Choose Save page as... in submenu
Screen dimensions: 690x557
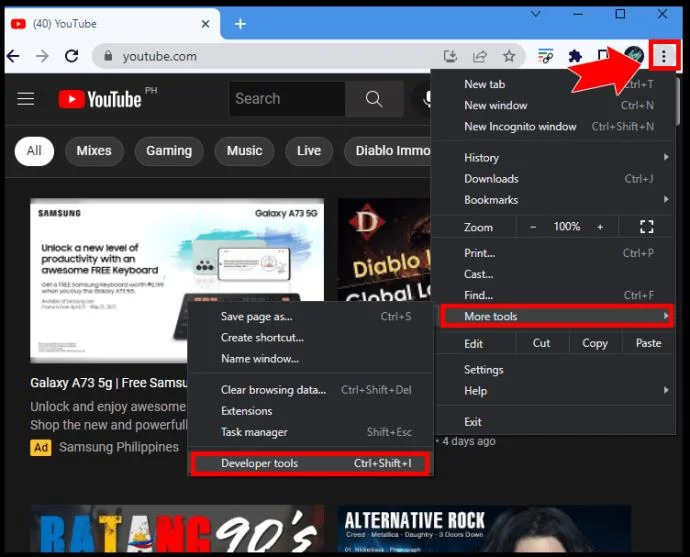pos(311,316)
